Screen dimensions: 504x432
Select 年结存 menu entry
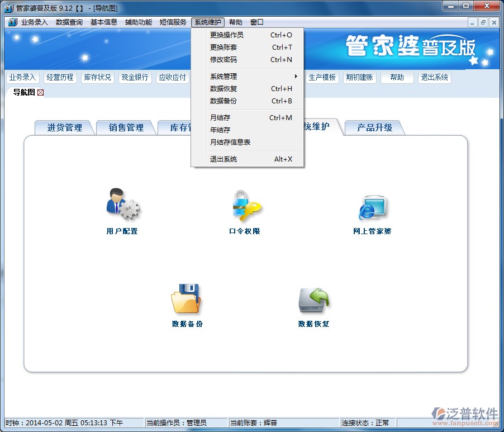(247, 130)
